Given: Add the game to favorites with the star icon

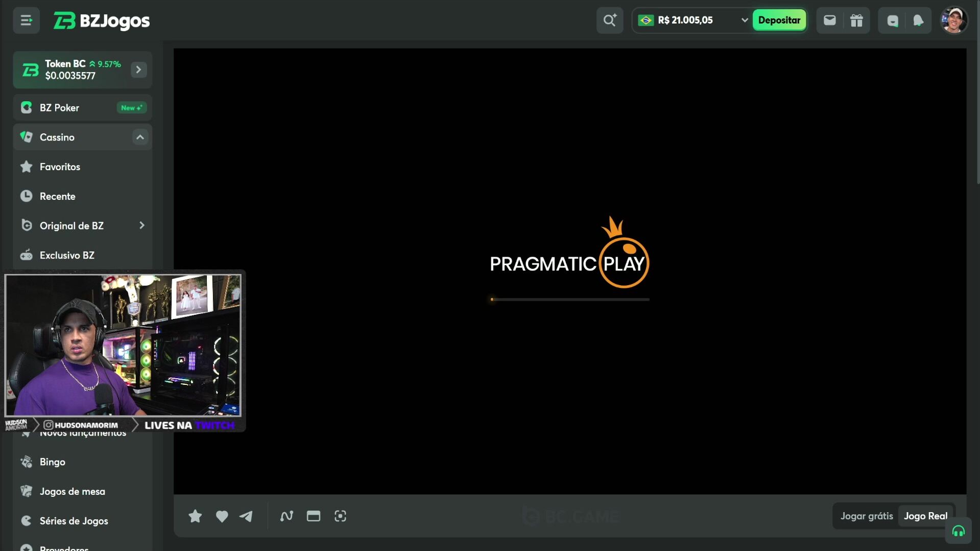Looking at the screenshot, I should coord(195,516).
